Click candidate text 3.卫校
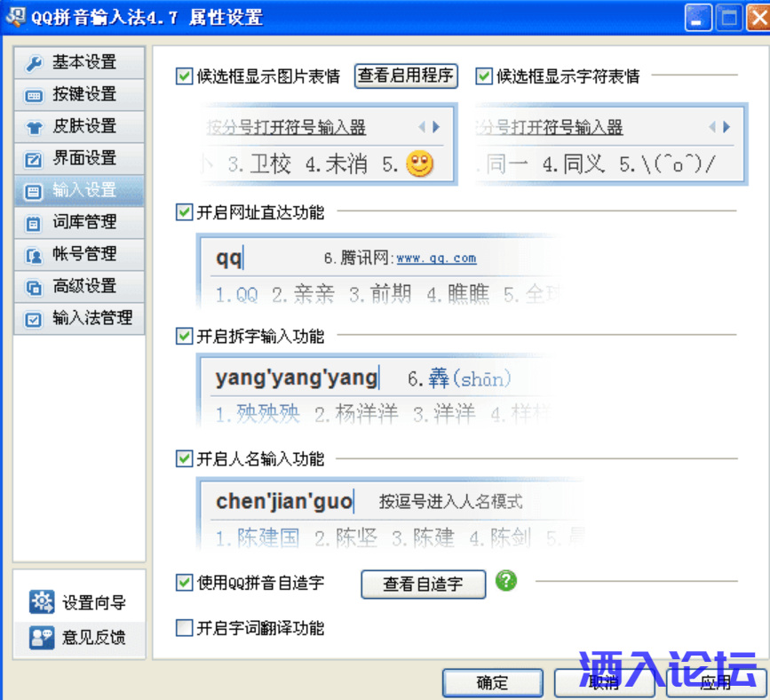 click(x=260, y=164)
